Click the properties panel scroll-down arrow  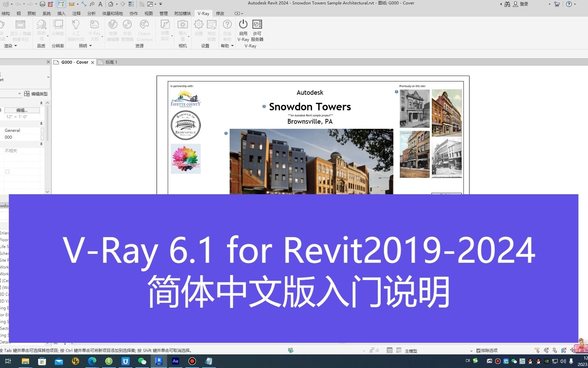coord(47,191)
